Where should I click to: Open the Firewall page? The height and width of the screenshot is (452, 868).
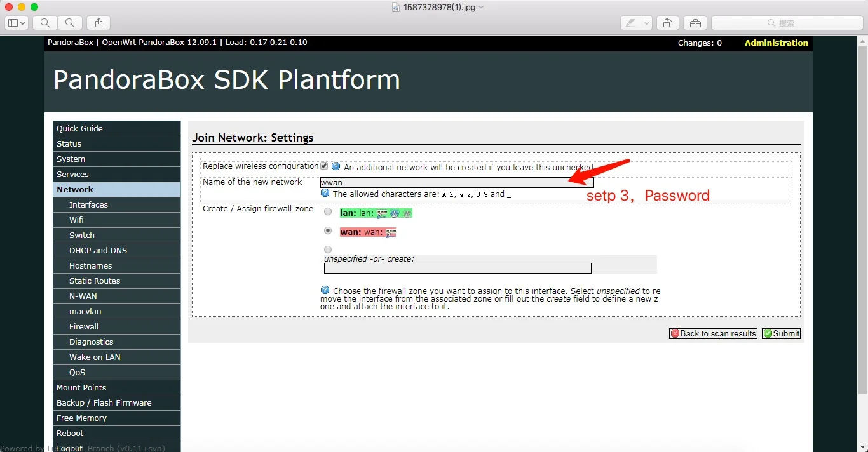click(x=117, y=326)
